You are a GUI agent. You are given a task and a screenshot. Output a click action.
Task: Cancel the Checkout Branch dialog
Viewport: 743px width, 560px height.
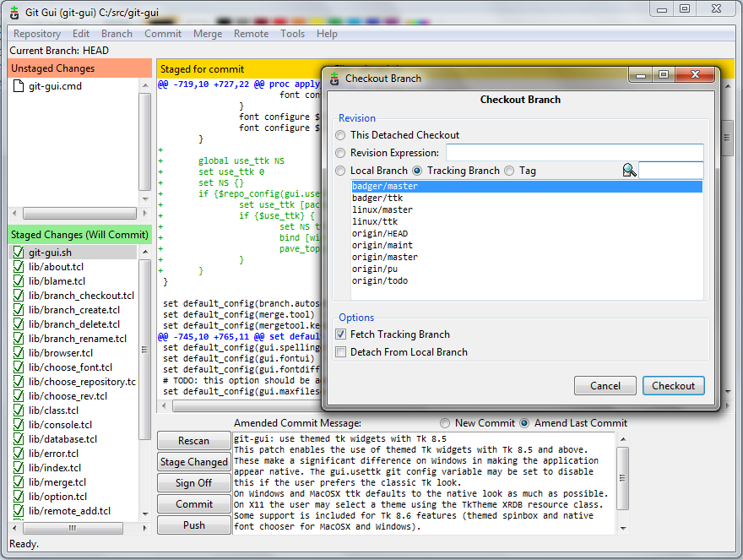(605, 385)
